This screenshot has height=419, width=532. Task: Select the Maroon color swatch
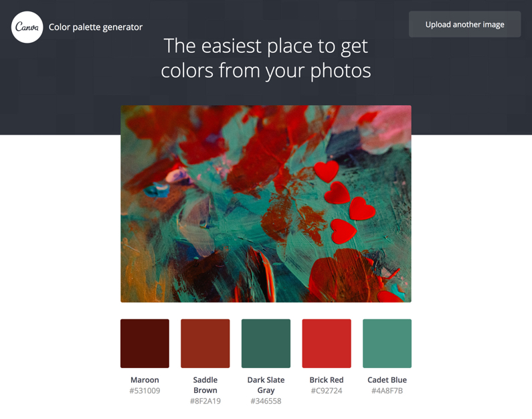point(145,343)
